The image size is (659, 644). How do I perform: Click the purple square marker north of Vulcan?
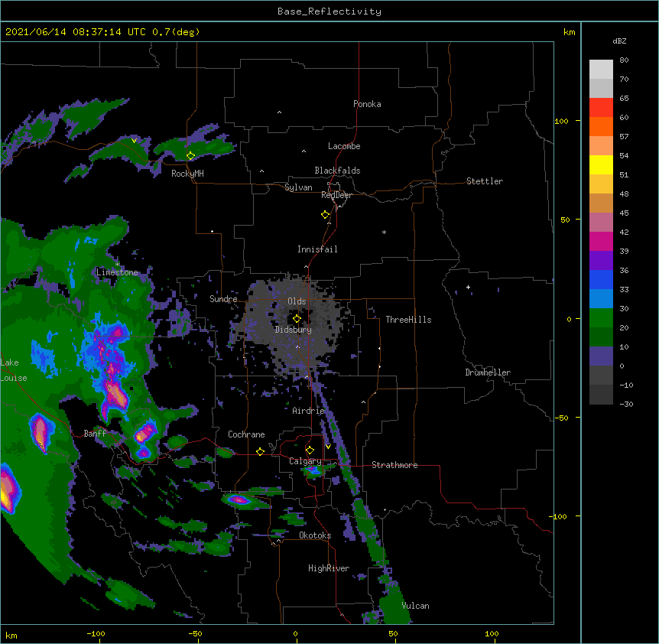pyautogui.click(x=388, y=571)
